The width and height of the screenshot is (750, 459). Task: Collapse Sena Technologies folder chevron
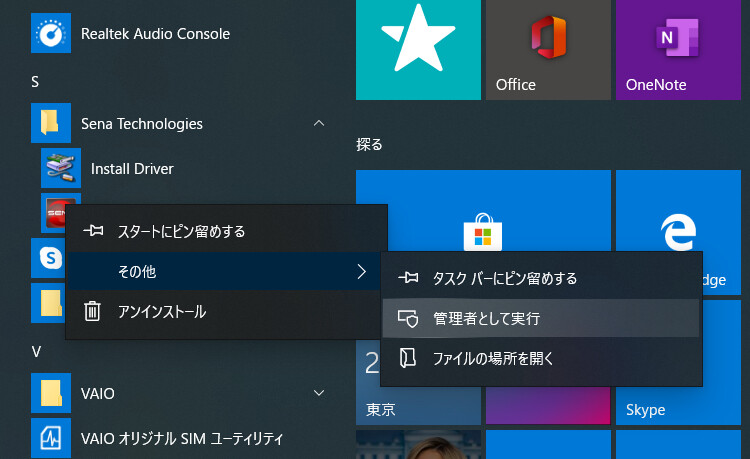(x=319, y=123)
